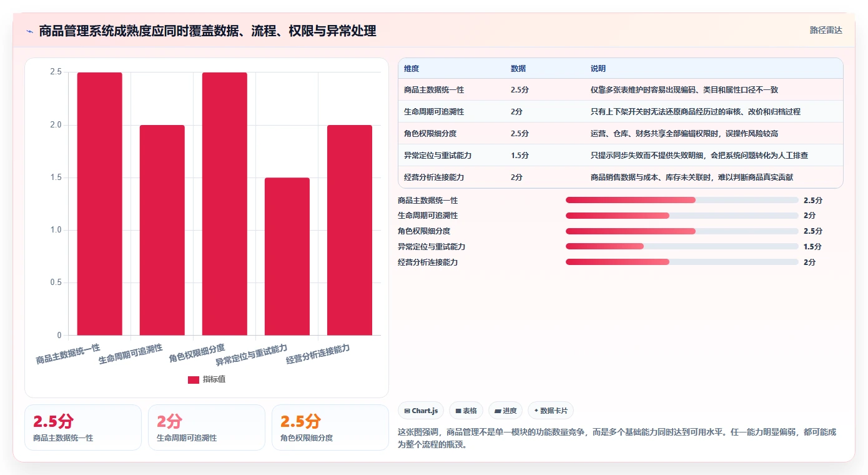The height and width of the screenshot is (475, 868).
Task: Click the 1.5分 cell in the table
Action: [520, 156]
